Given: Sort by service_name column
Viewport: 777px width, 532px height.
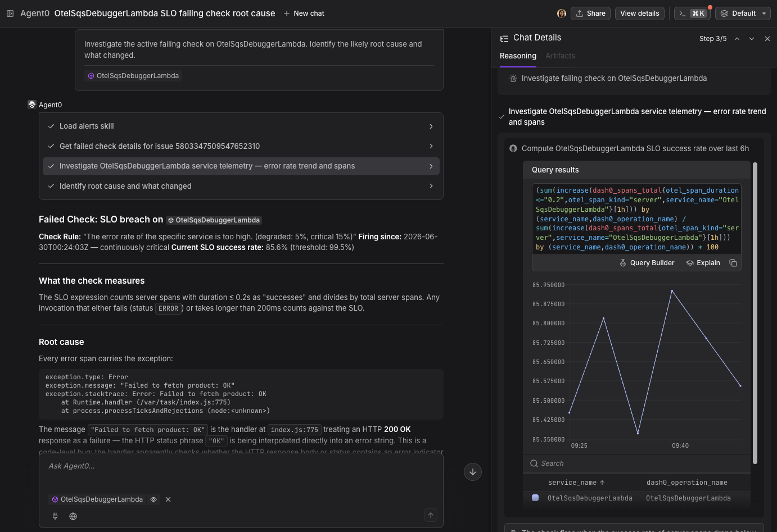Looking at the screenshot, I should pos(576,483).
